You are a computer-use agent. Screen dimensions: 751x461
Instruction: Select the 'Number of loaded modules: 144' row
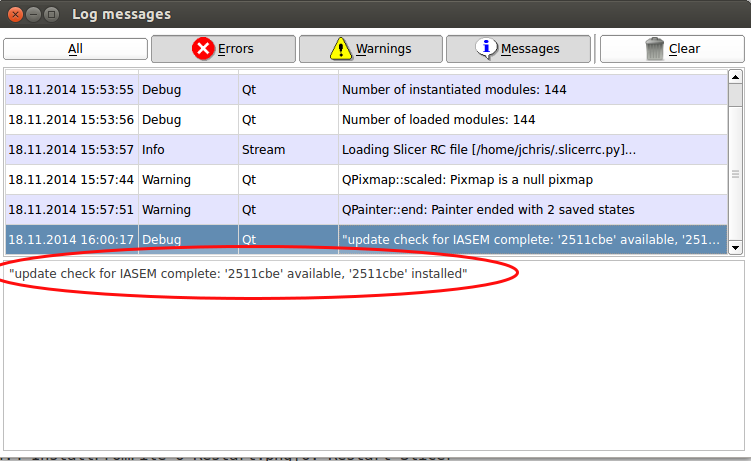pyautogui.click(x=438, y=119)
